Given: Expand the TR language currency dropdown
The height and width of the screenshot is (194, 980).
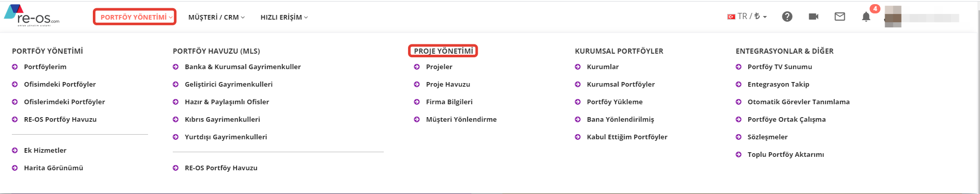Looking at the screenshot, I should 747,17.
